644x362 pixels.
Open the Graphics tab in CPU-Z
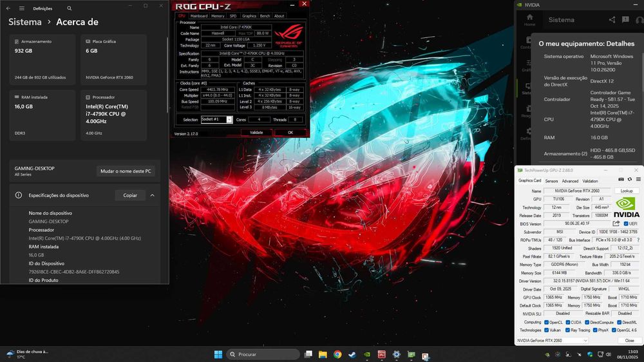[249, 16]
